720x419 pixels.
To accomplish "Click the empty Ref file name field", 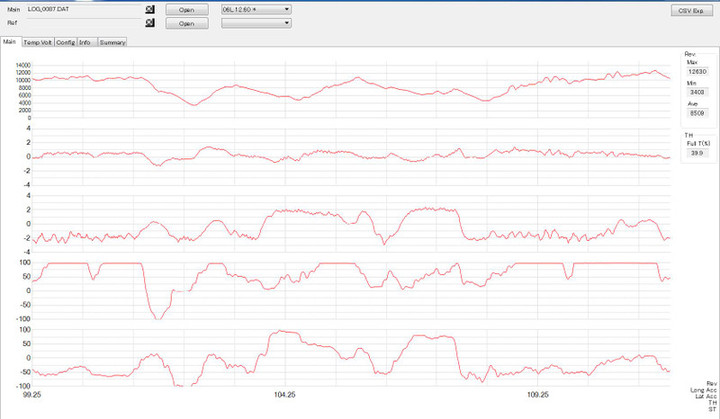I will [x=84, y=22].
